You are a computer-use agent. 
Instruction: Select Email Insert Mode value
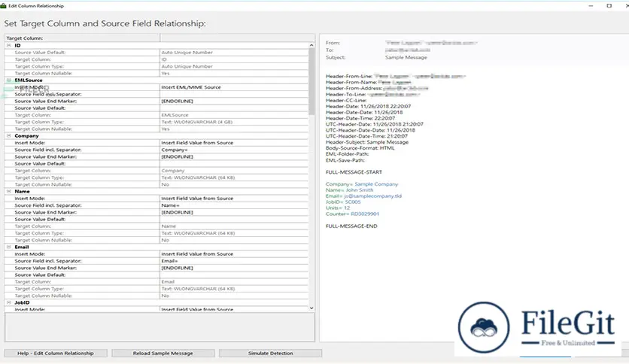pyautogui.click(x=234, y=253)
